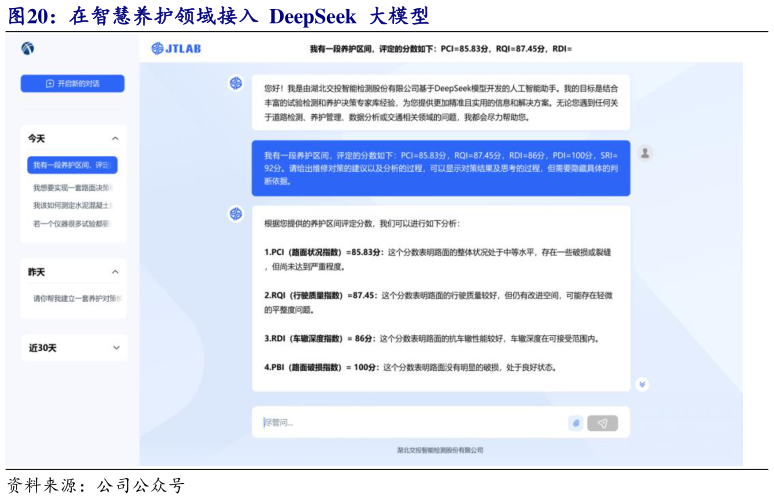Click the greeting message starting 您好！我是由湖北交投
The height and width of the screenshot is (499, 774).
pyautogui.click(x=441, y=103)
